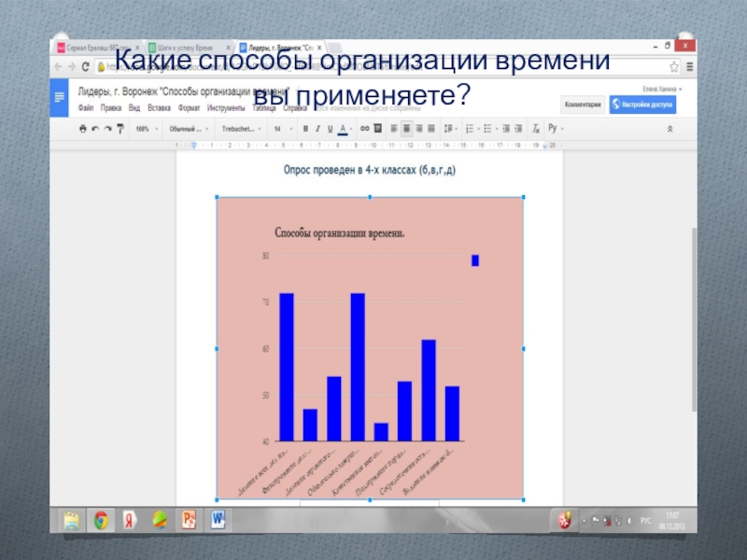Toggle bold formatting
747x560 pixels.
pos(305,129)
